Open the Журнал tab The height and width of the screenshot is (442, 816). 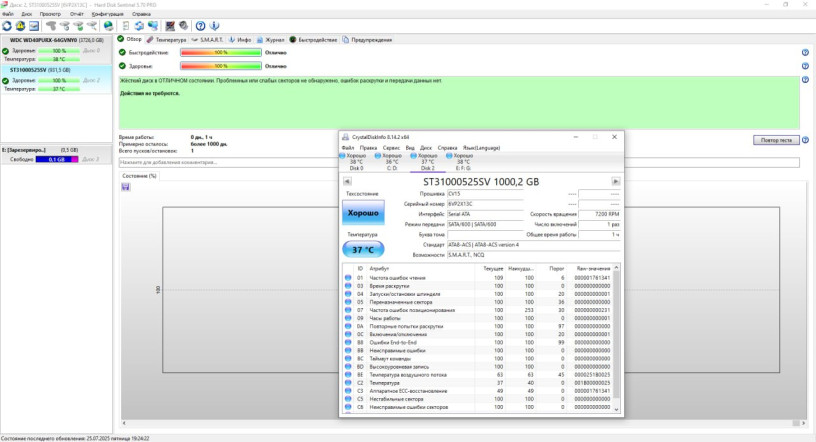pos(271,40)
